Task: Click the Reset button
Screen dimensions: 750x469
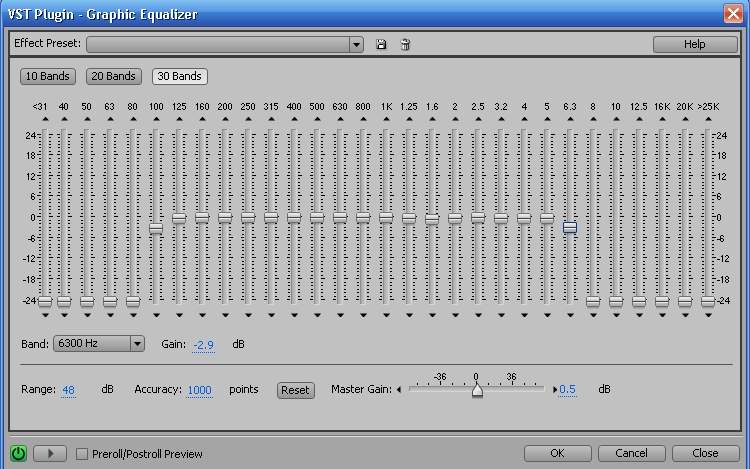Action: pos(295,390)
